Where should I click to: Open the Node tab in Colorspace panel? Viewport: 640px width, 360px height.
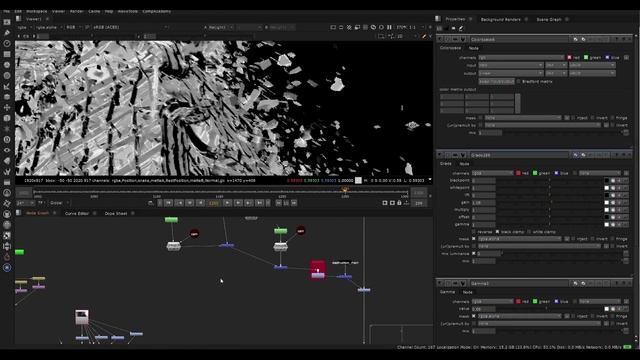(x=473, y=48)
